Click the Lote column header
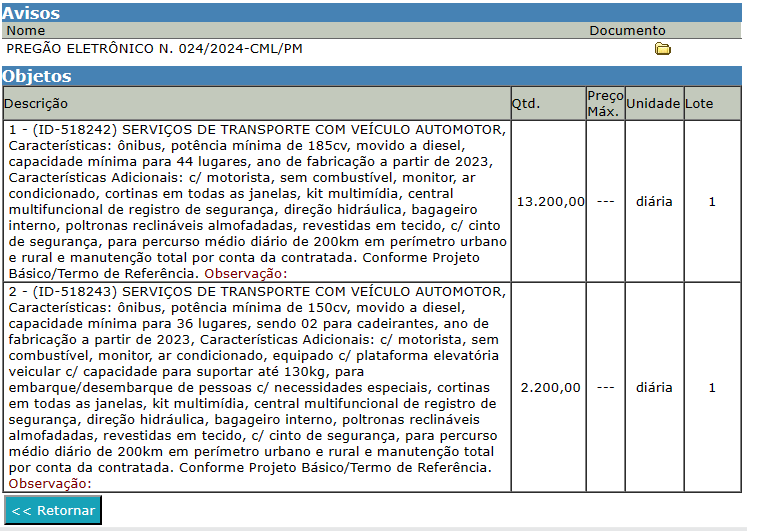This screenshot has height=531, width=759. tap(699, 103)
